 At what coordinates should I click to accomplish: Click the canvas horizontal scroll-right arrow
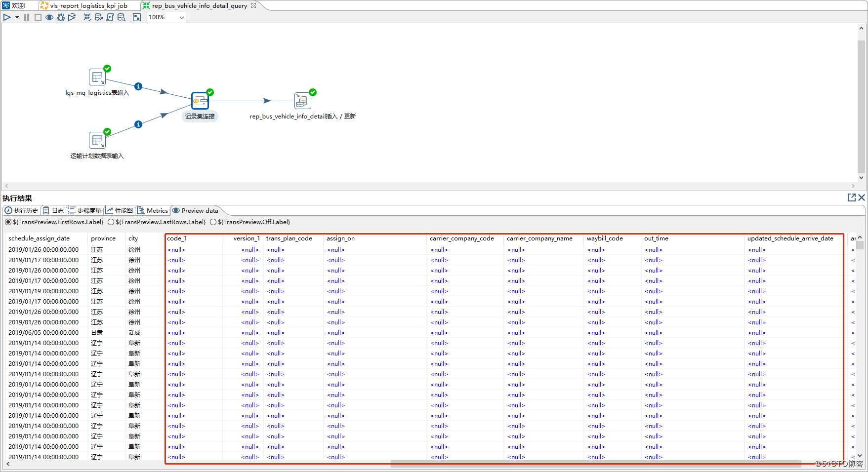point(853,186)
